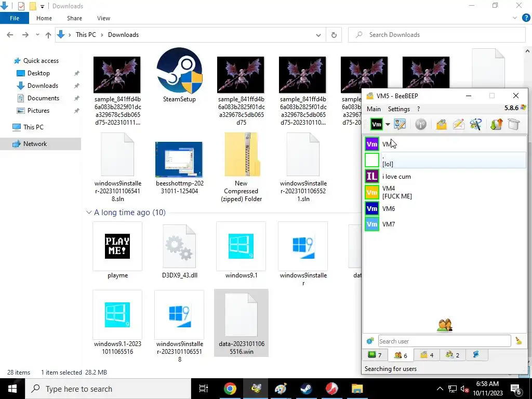Image resolution: width=532 pixels, height=399 pixels.
Task: Switch to the users tab showing 6
Action: [x=401, y=355]
